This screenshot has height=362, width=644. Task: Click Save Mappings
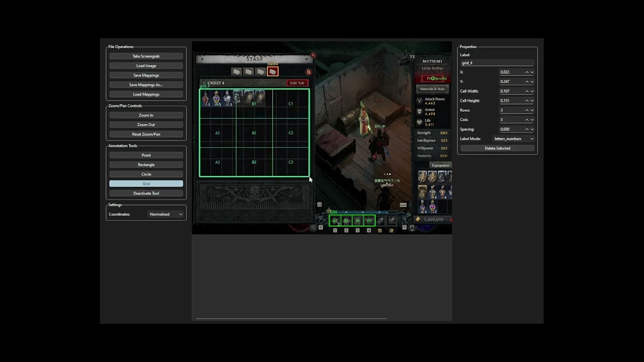[146, 75]
